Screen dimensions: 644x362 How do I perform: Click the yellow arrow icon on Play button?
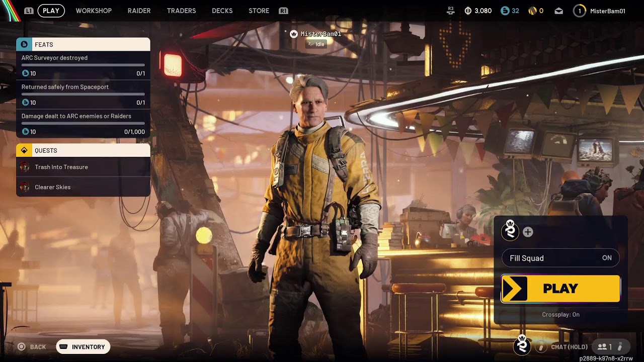(x=515, y=289)
